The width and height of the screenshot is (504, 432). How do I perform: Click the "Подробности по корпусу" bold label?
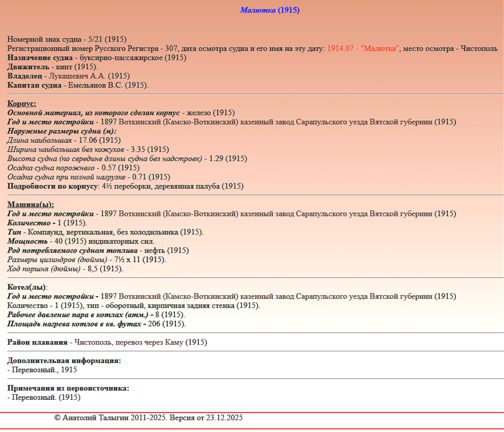tap(52, 186)
